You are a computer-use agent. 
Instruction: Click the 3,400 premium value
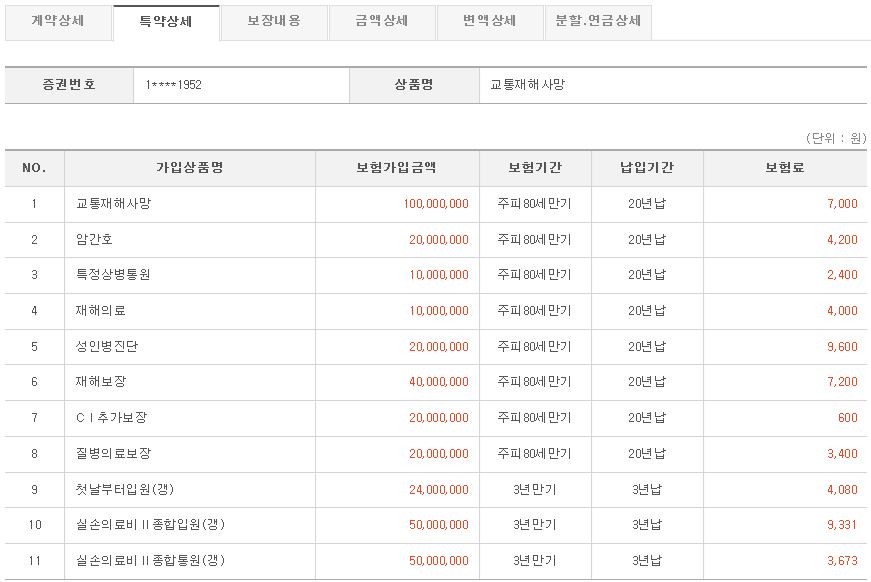(843, 454)
